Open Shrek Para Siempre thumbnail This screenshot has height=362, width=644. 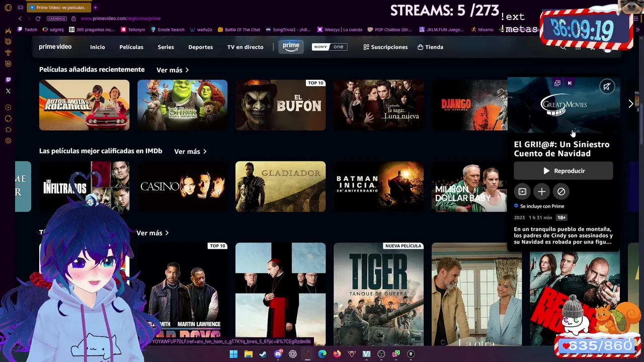tap(182, 105)
